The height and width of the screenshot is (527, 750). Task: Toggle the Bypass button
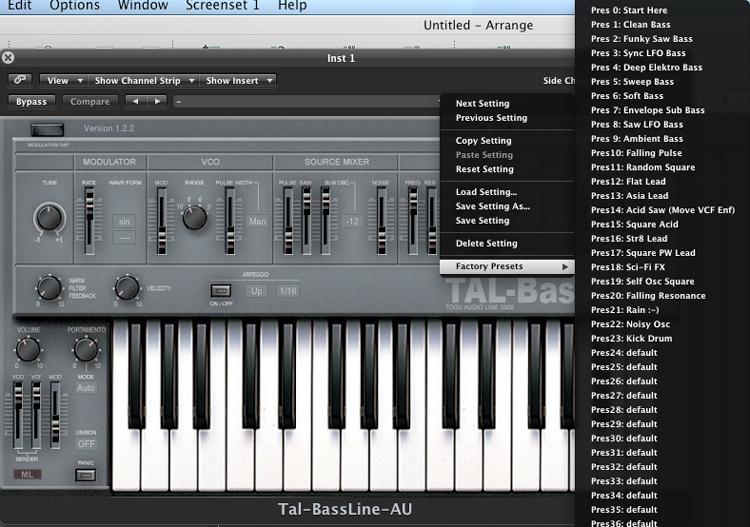pos(32,102)
